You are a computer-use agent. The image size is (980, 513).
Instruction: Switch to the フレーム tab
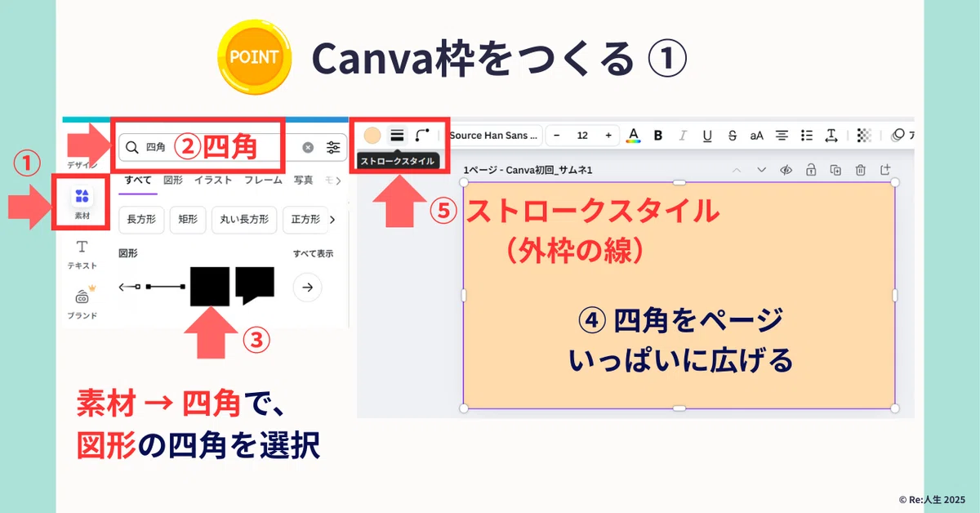263,180
